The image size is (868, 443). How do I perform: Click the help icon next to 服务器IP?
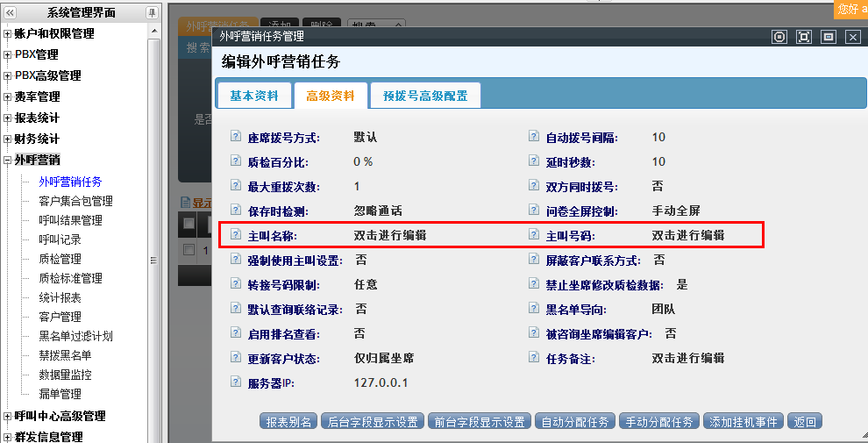pos(235,383)
